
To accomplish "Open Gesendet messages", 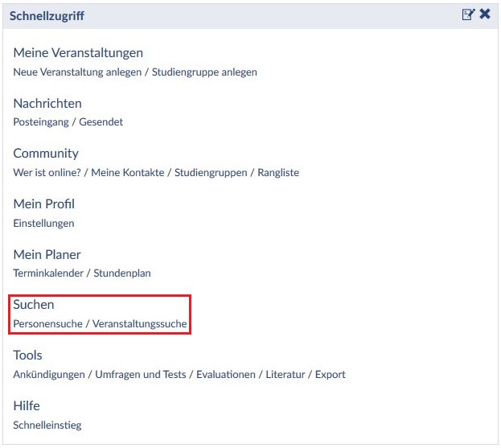I will coord(101,122).
